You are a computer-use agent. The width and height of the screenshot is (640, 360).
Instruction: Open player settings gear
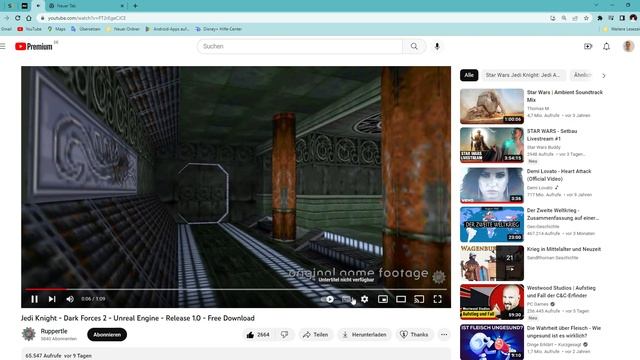click(x=364, y=299)
